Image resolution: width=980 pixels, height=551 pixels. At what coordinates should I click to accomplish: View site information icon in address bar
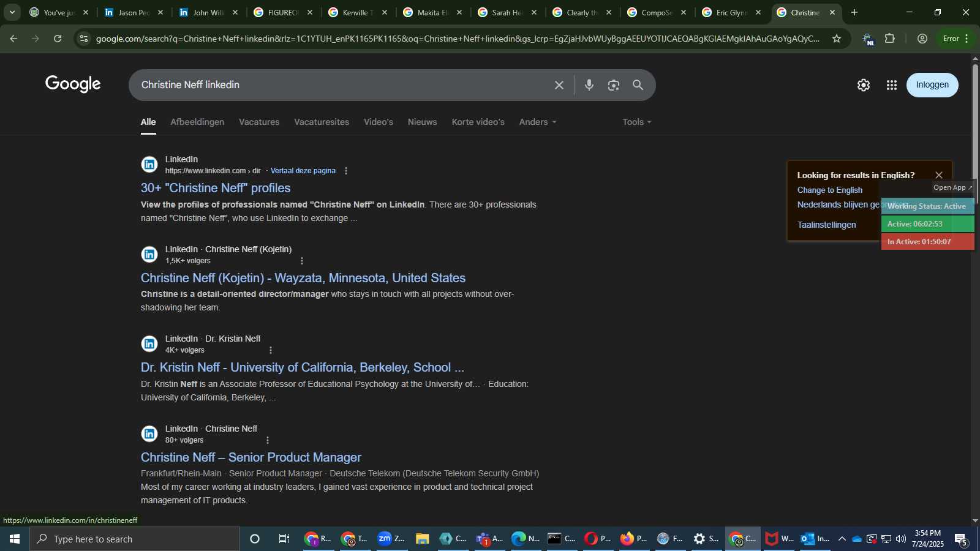(x=84, y=39)
